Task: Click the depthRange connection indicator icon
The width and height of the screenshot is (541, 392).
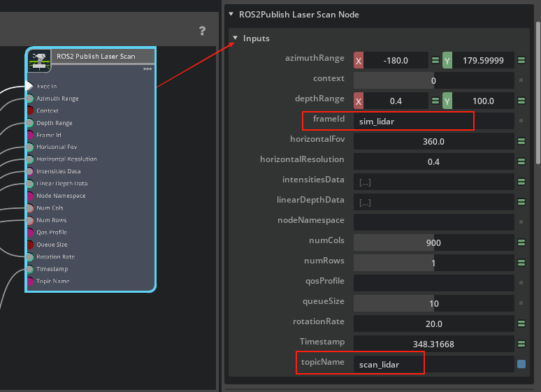Action: (x=521, y=101)
